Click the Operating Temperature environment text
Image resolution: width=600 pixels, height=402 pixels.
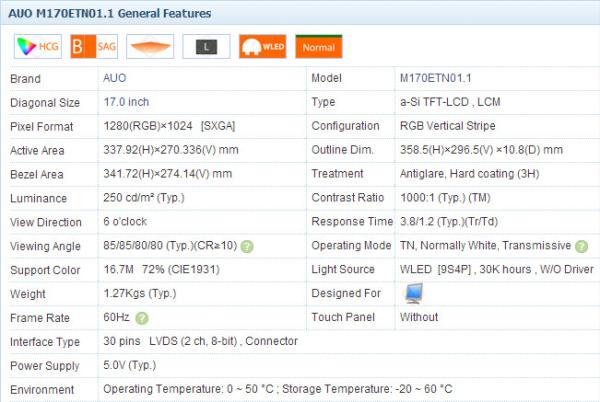(278, 389)
